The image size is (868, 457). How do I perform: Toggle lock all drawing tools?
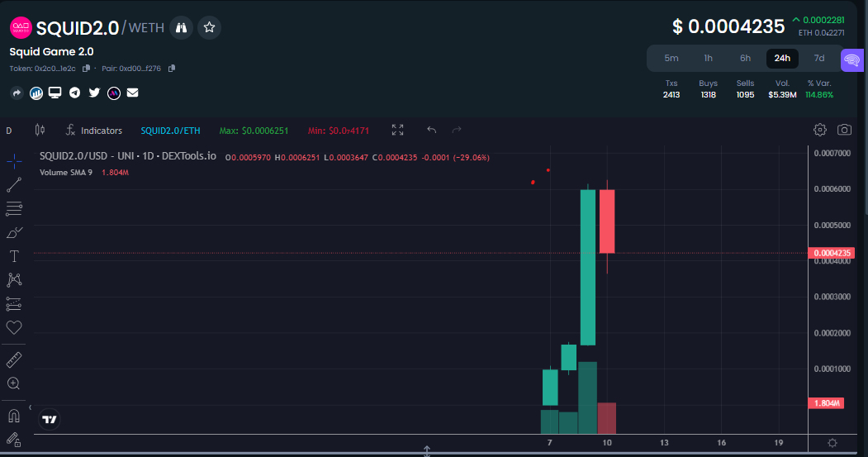pyautogui.click(x=14, y=440)
